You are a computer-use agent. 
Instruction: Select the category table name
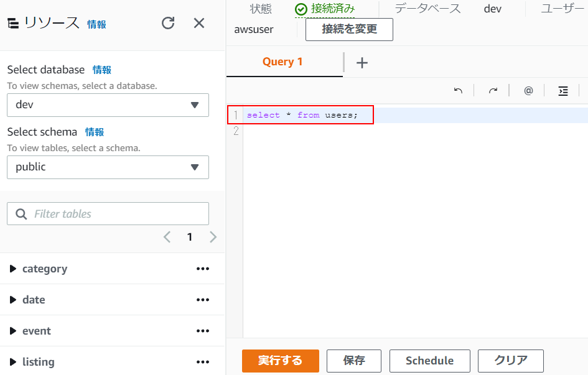45,269
